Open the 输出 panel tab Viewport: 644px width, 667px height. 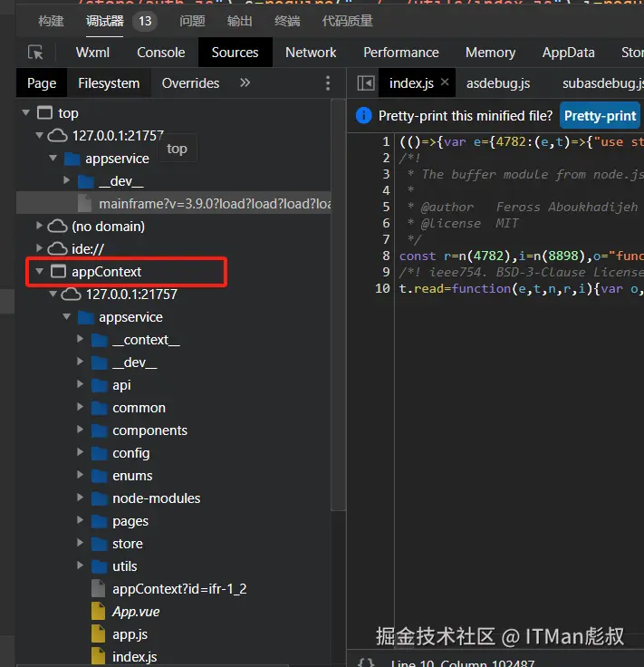[x=240, y=21]
